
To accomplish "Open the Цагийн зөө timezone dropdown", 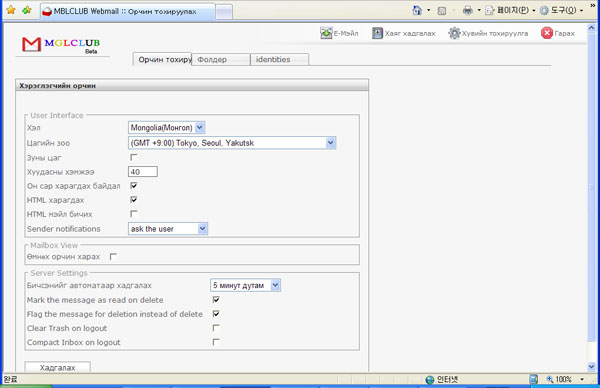I will point(232,143).
